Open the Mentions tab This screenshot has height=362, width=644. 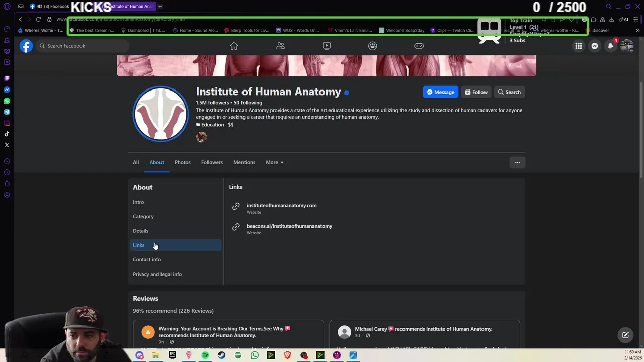pyautogui.click(x=244, y=162)
